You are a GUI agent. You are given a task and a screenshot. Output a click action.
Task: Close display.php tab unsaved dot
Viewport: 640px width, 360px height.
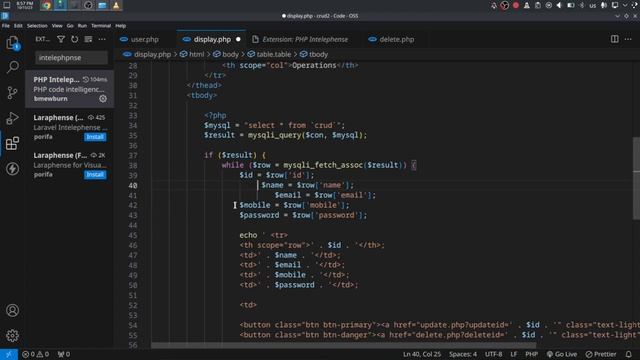pyautogui.click(x=238, y=40)
